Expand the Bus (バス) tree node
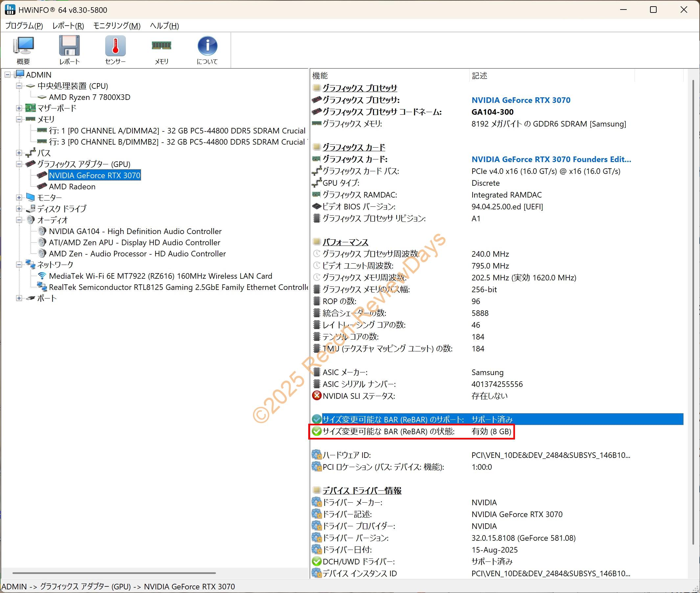 tap(19, 153)
